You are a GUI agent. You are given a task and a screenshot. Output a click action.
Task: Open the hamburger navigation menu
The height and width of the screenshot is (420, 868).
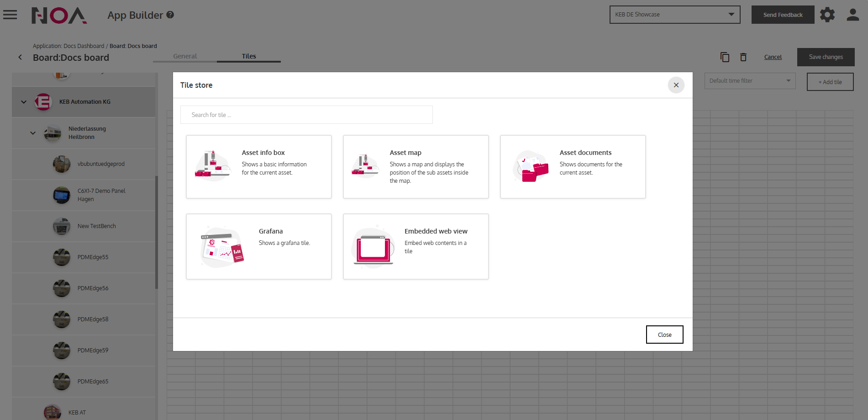[x=10, y=15]
